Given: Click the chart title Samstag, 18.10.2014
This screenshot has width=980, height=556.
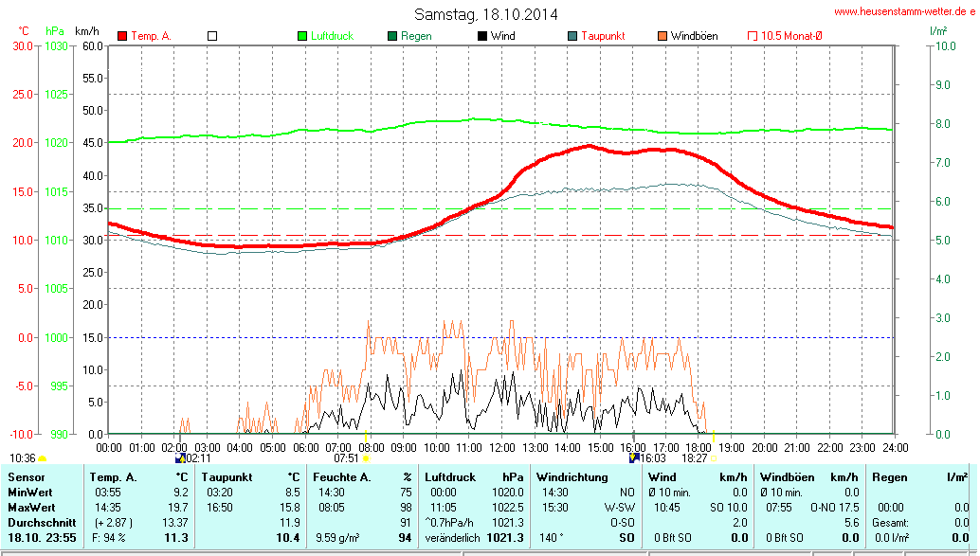Looking at the screenshot, I should coord(486,14).
